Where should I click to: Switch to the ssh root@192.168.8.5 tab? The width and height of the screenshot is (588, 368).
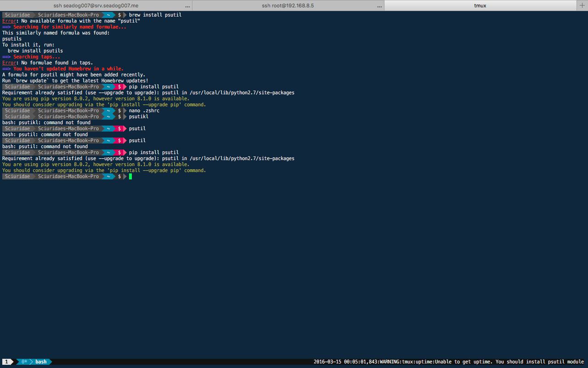[288, 6]
